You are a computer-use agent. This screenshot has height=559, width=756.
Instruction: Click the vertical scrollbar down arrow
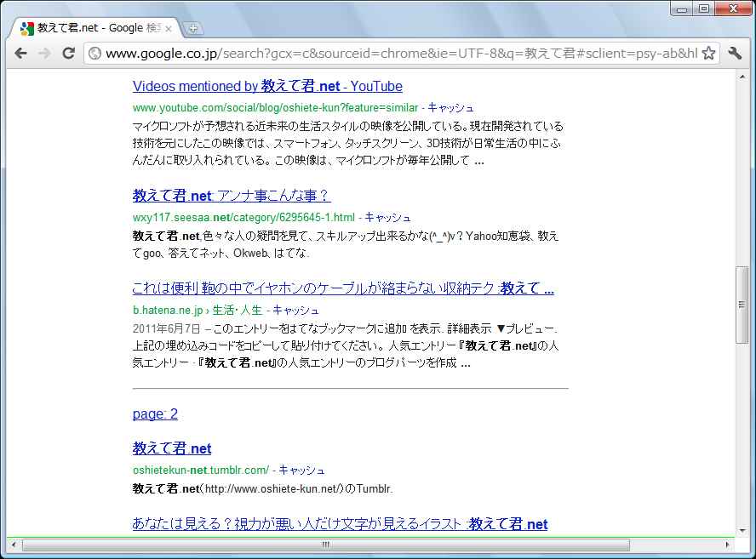(742, 531)
